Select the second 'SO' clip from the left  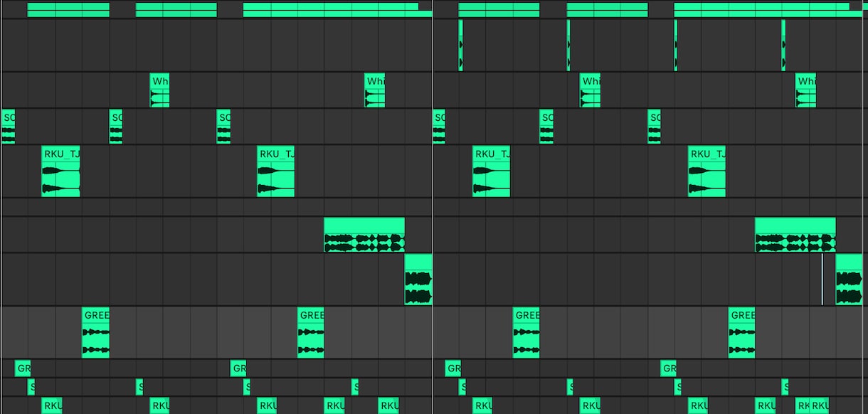coord(116,127)
